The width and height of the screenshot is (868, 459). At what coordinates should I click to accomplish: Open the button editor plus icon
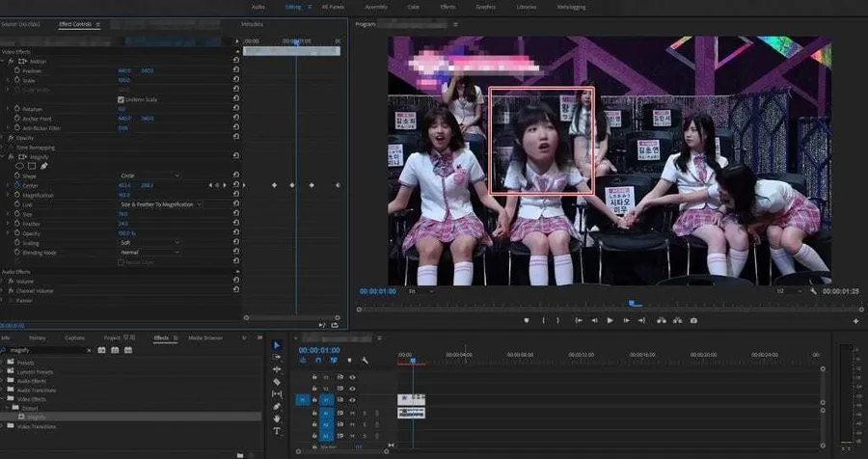click(x=855, y=320)
